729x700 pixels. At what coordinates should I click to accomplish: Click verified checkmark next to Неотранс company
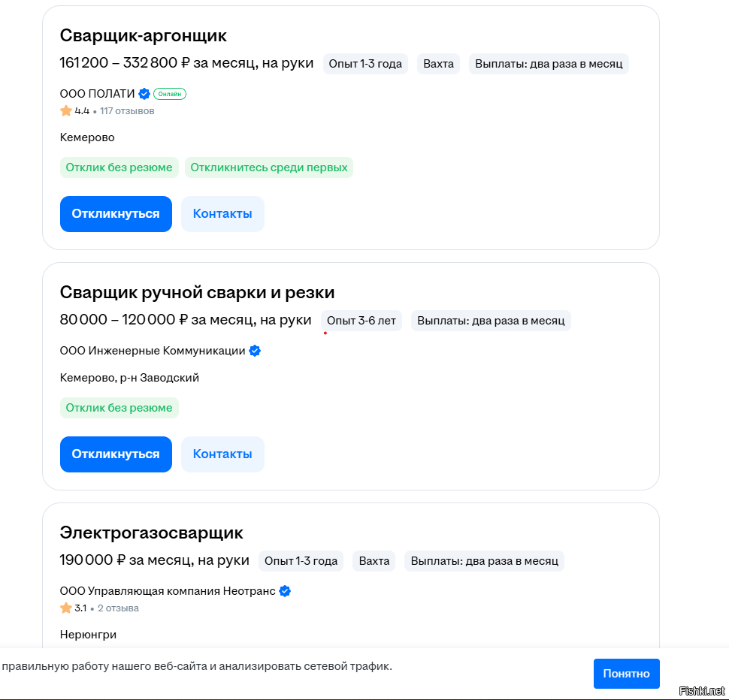(x=285, y=591)
